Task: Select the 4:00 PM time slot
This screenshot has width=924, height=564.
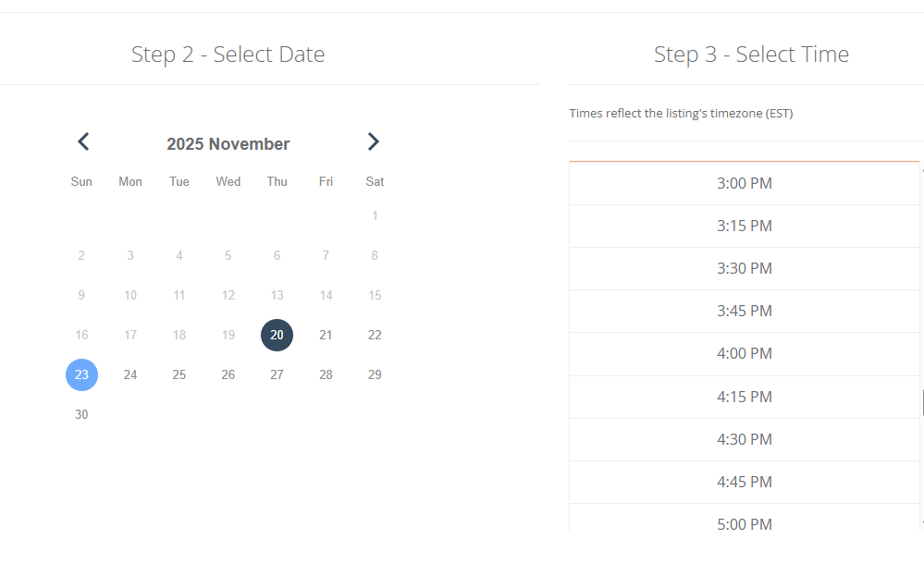Action: click(x=744, y=353)
